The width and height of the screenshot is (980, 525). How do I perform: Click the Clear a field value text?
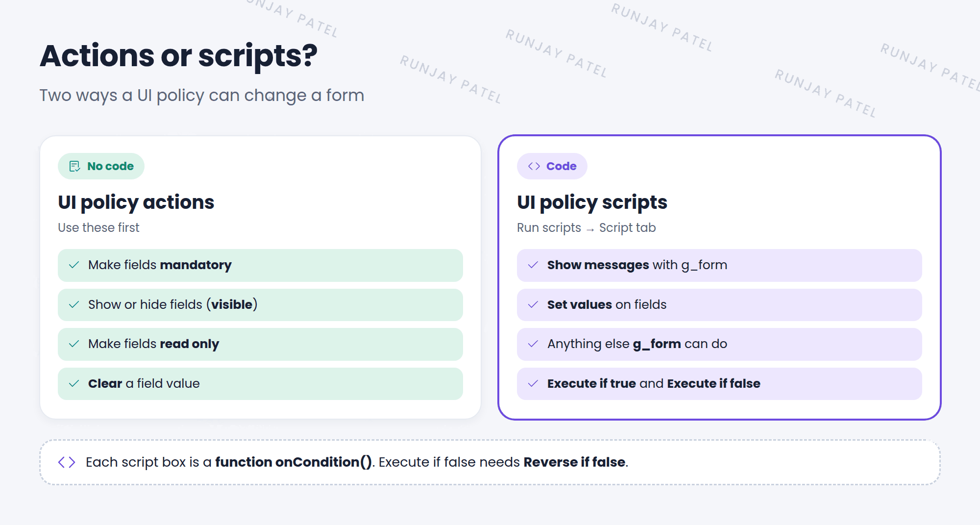point(144,384)
